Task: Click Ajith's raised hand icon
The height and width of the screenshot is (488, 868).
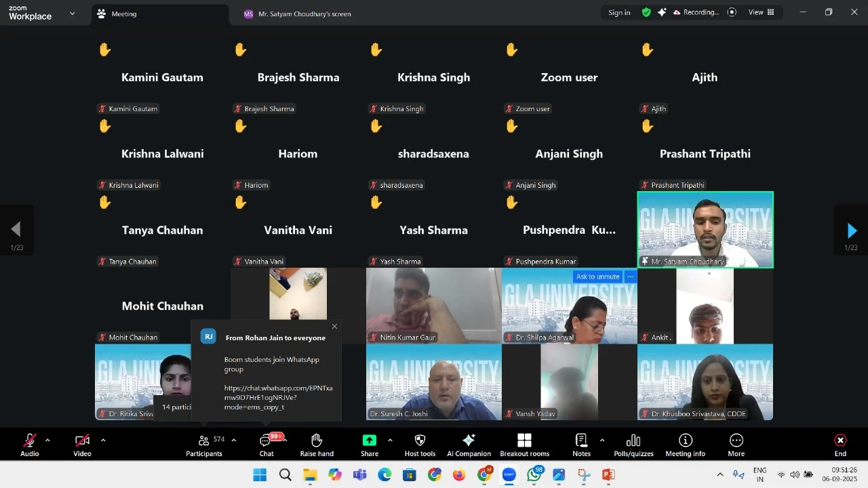Action: [x=647, y=49]
